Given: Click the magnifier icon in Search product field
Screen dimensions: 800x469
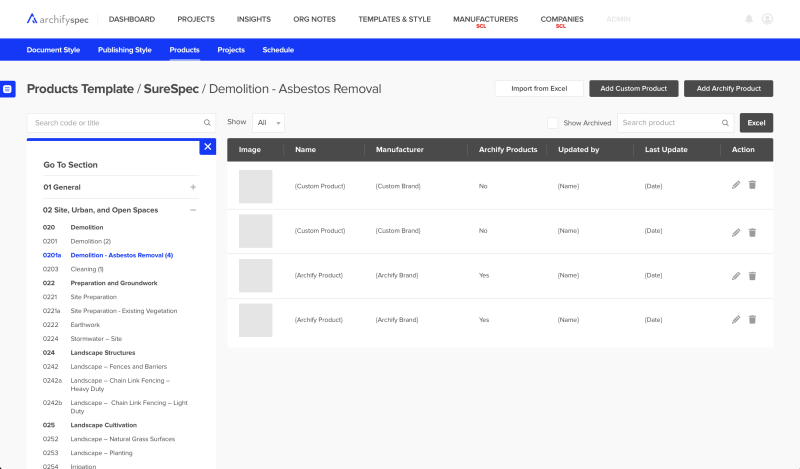Looking at the screenshot, I should 726,123.
